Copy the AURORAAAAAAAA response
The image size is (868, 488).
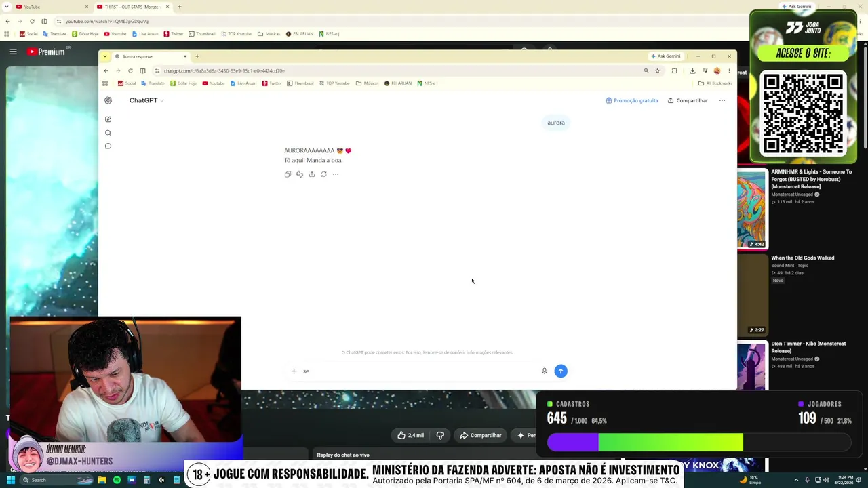288,174
